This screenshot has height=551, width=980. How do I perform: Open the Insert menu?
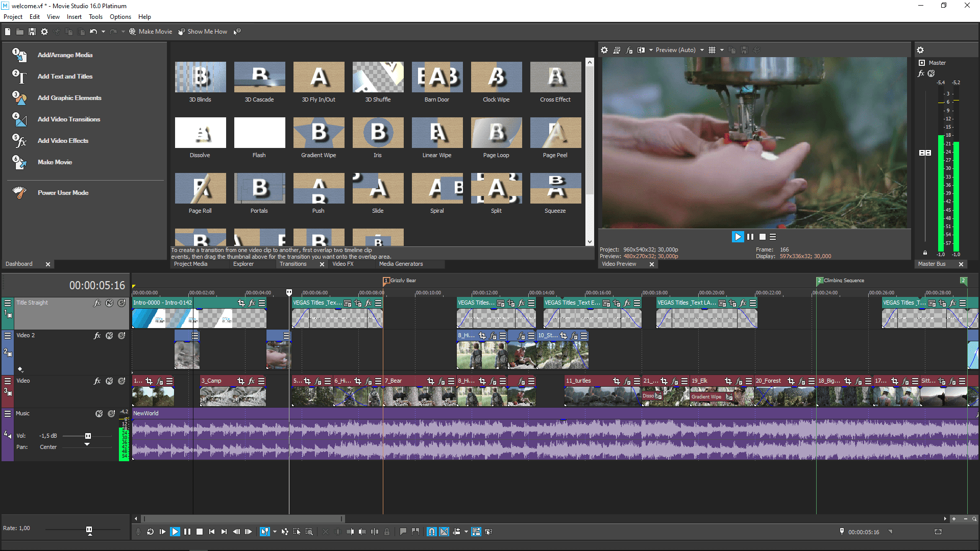click(x=74, y=17)
